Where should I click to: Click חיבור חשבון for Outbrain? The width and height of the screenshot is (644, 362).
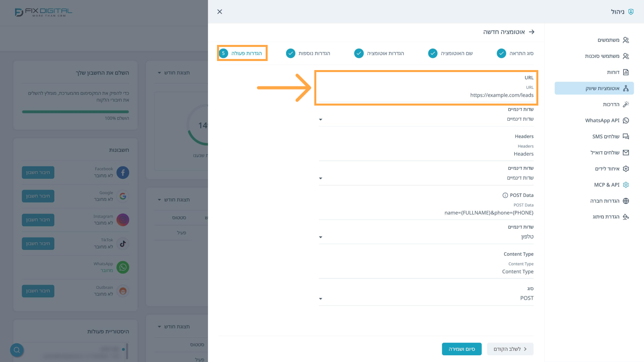pyautogui.click(x=38, y=291)
